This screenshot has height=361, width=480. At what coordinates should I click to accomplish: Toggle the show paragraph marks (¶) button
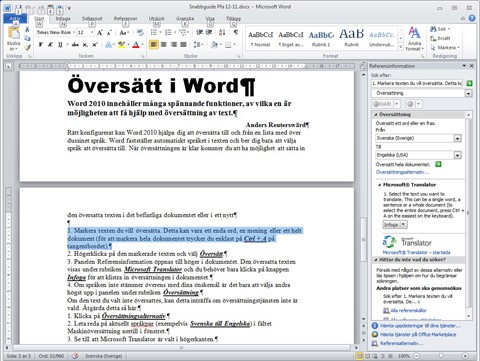tap(236, 32)
